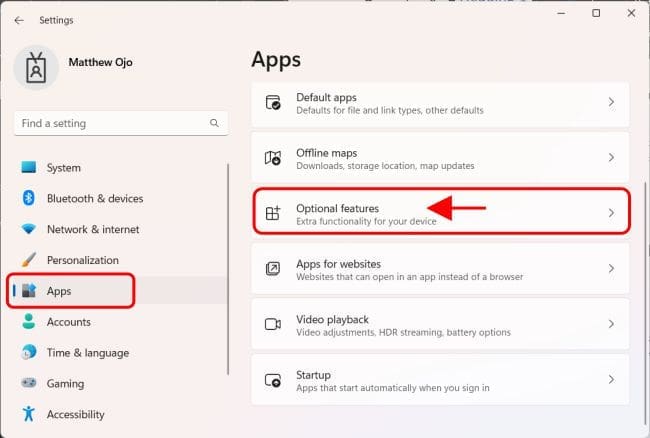Click the sidebar vertical scrollbar

[228, 269]
